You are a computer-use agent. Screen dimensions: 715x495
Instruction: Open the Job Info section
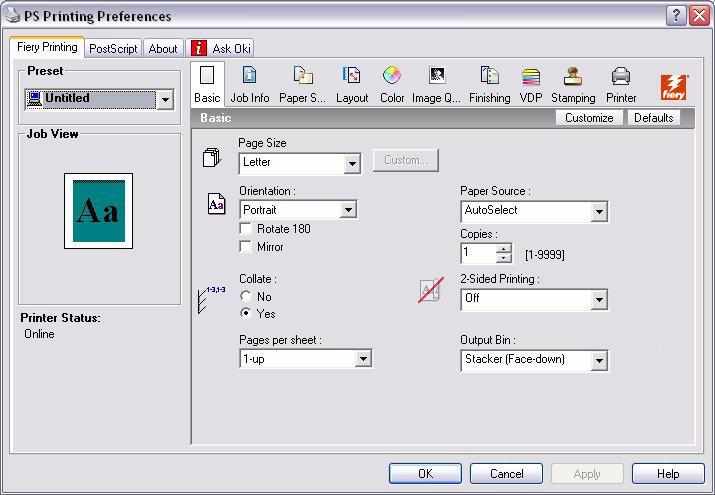[249, 84]
